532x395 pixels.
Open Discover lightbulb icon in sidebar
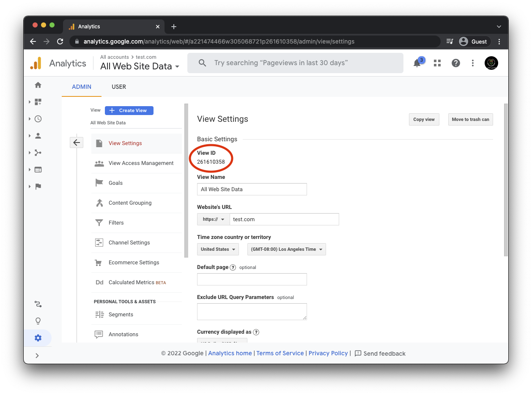click(38, 321)
